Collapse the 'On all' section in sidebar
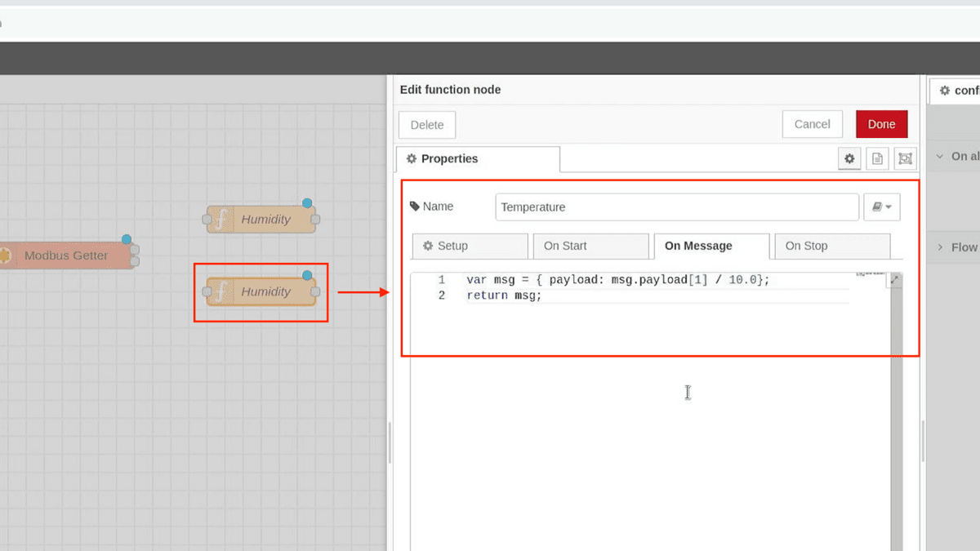Viewport: 980px width, 551px height. 940,156
